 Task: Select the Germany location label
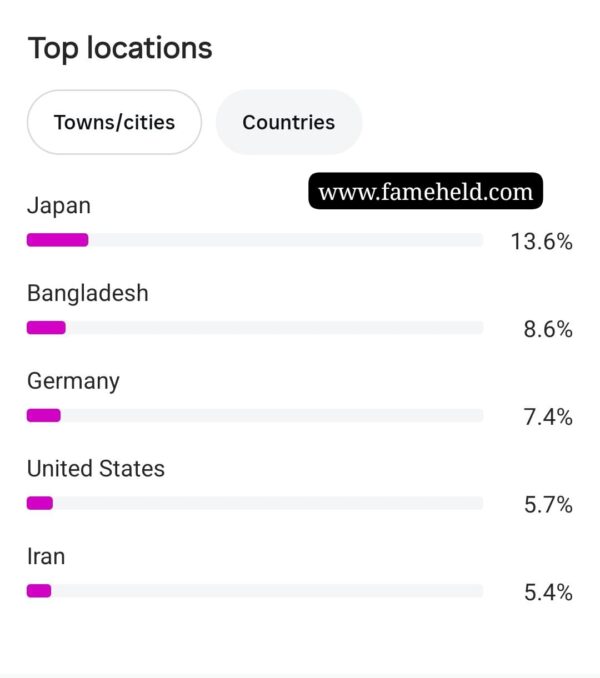coord(73,381)
